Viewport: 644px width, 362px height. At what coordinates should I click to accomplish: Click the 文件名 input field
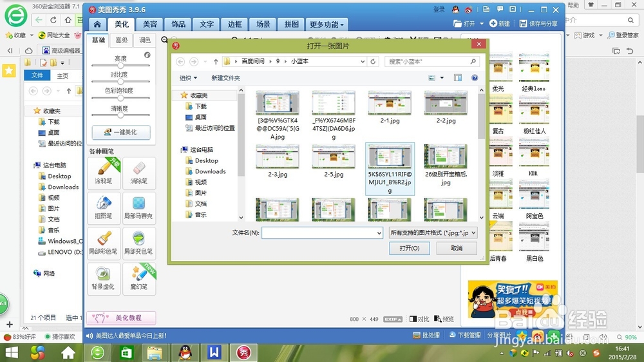[x=323, y=233]
